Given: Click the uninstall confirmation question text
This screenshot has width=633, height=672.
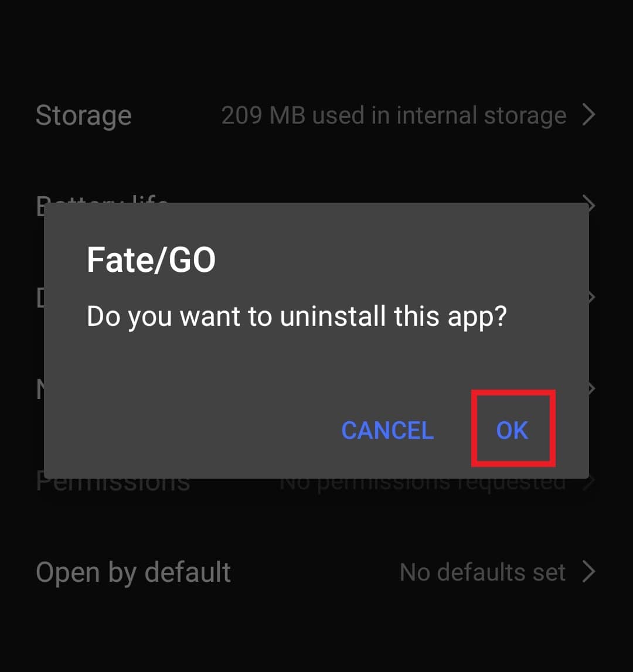Looking at the screenshot, I should [x=299, y=316].
